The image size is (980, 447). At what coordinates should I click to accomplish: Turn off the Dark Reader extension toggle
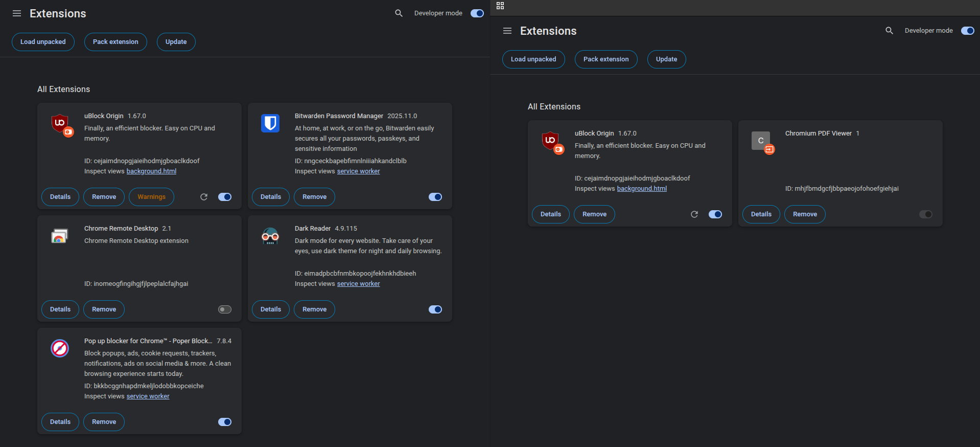pyautogui.click(x=435, y=309)
